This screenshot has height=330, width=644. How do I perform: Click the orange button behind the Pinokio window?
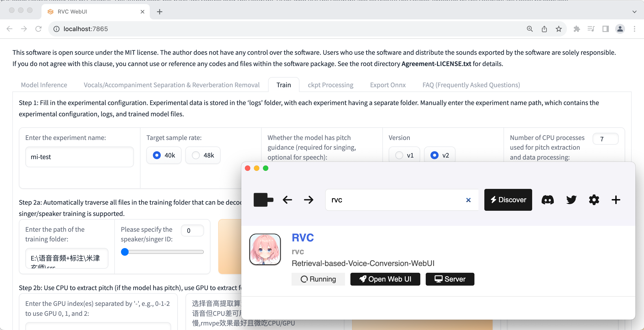click(x=230, y=247)
